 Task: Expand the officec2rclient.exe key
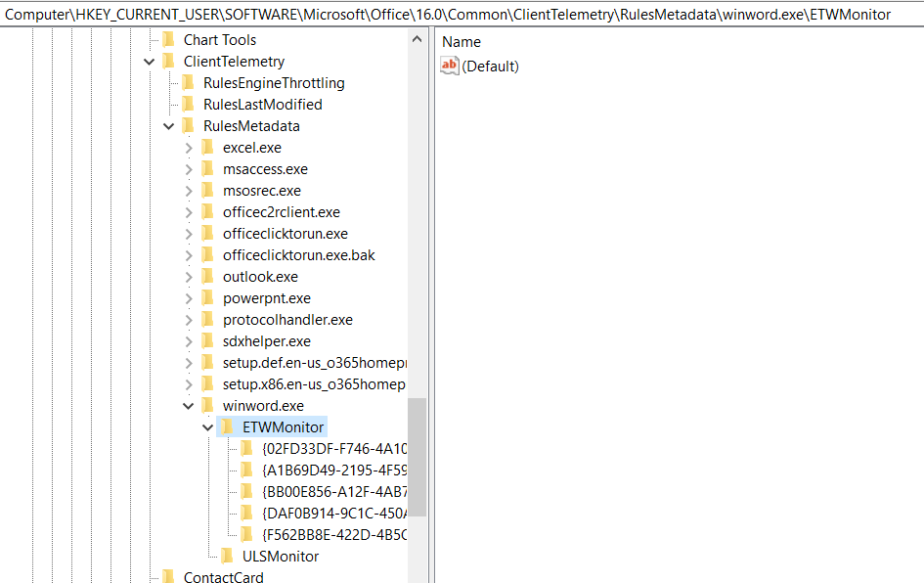(x=189, y=212)
